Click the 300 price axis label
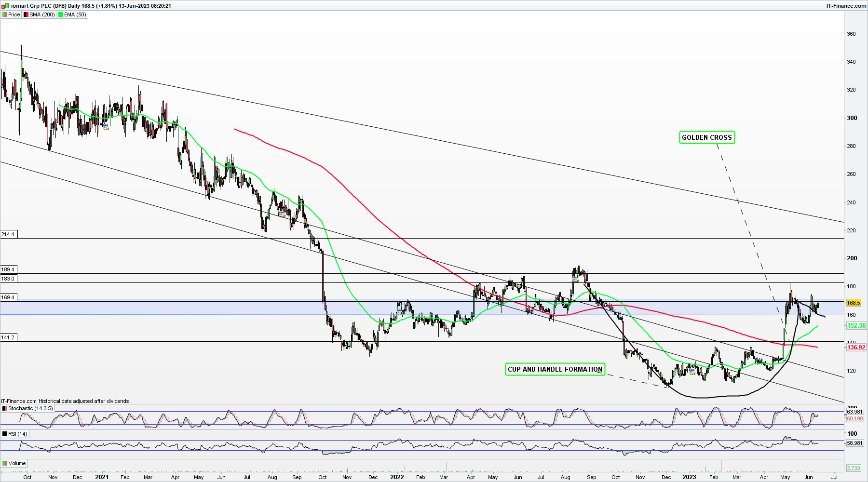Image resolution: width=868 pixels, height=482 pixels. coord(852,118)
